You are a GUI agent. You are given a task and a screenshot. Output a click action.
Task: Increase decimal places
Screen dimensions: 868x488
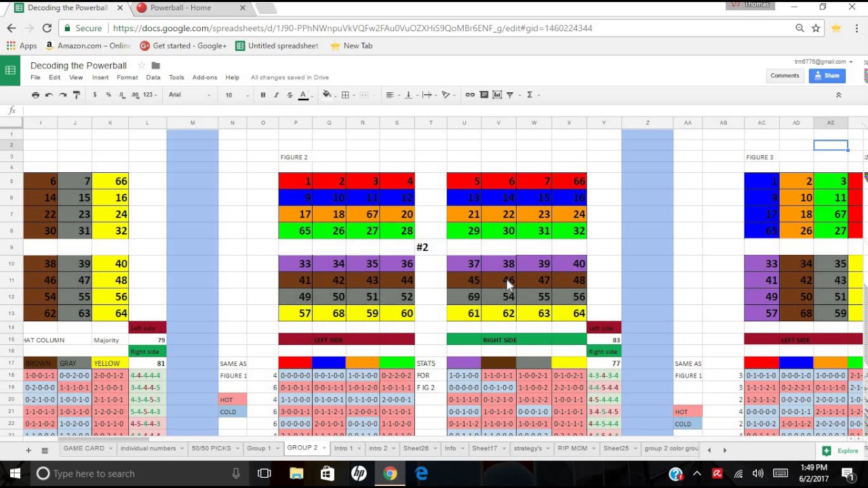[x=136, y=95]
